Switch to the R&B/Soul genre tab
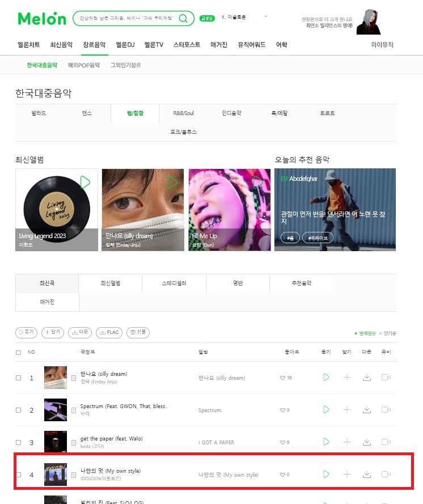This screenshot has width=423, height=504. 183,113
